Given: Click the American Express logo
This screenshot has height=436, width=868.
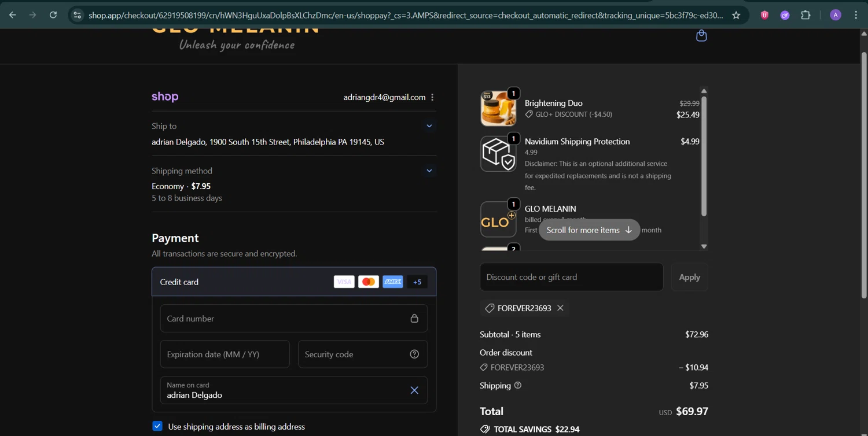Looking at the screenshot, I should click(x=393, y=282).
